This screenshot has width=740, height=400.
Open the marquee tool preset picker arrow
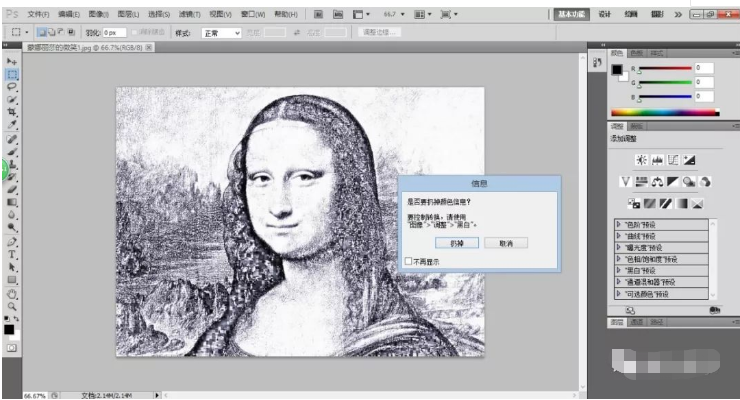click(x=27, y=33)
